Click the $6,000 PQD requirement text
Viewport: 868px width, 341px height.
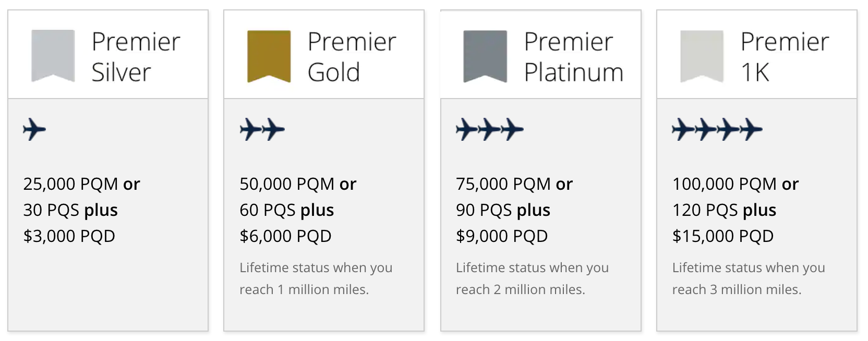tap(285, 236)
